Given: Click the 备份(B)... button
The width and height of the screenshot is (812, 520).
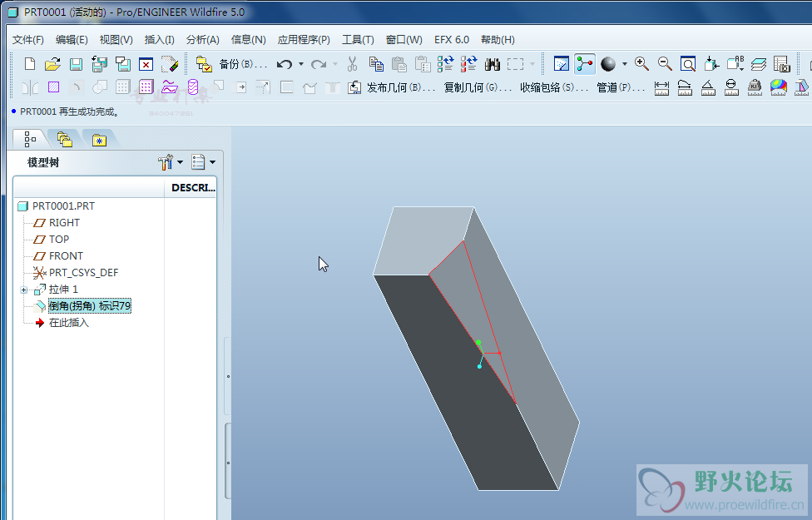Looking at the screenshot, I should point(244,64).
